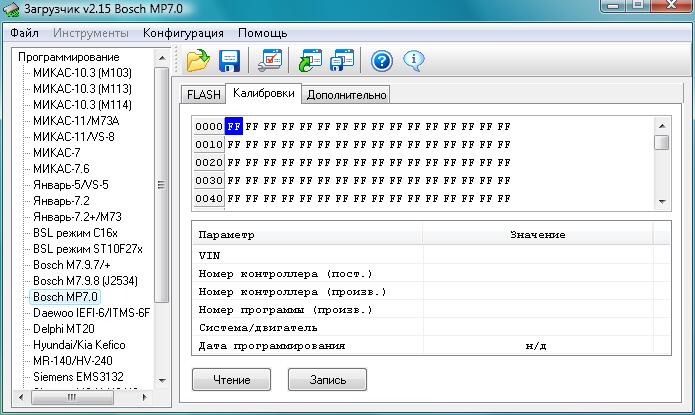Open file with the folder icon

tap(198, 60)
